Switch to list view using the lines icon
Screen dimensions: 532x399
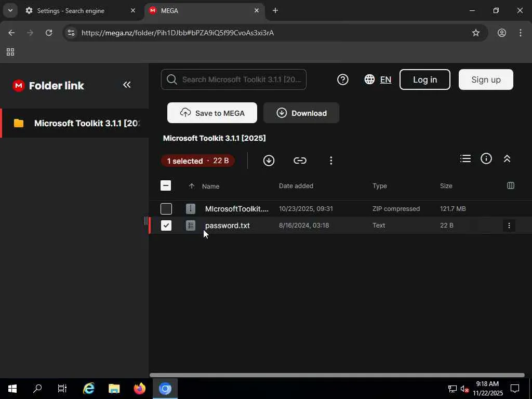click(465, 158)
